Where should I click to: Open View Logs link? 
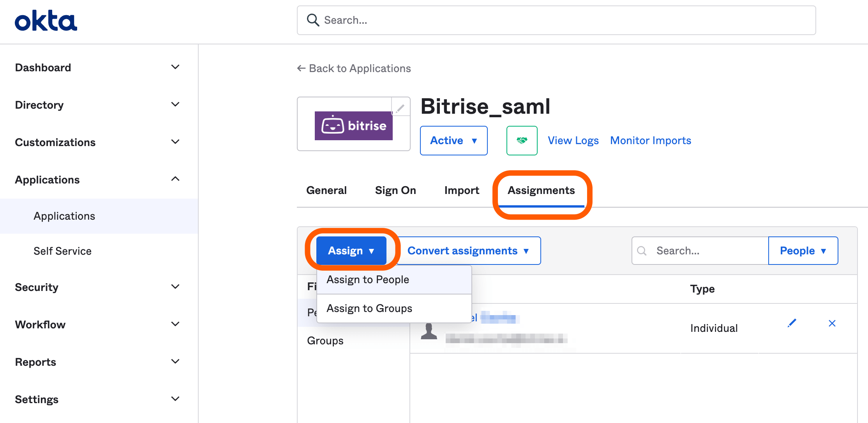click(573, 141)
